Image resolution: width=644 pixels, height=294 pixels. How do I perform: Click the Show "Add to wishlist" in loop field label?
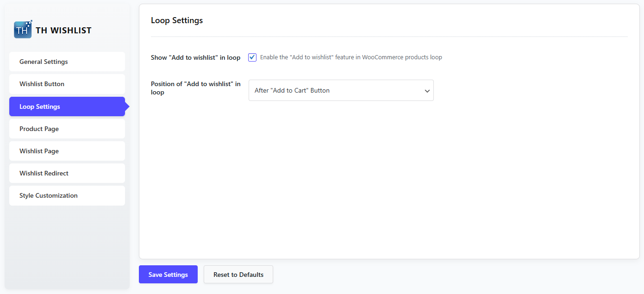195,58
